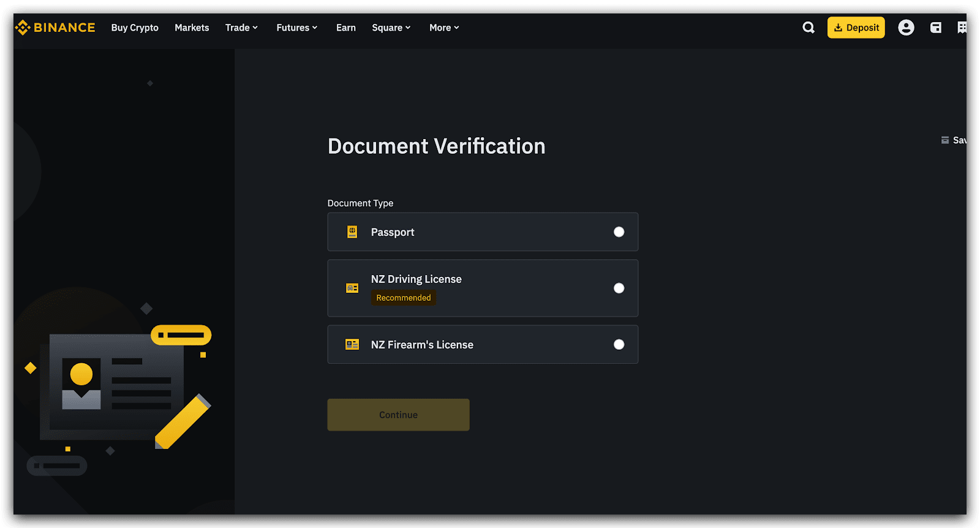The height and width of the screenshot is (528, 980).
Task: Choose the NZ Firearm's License radio button
Action: click(x=619, y=344)
